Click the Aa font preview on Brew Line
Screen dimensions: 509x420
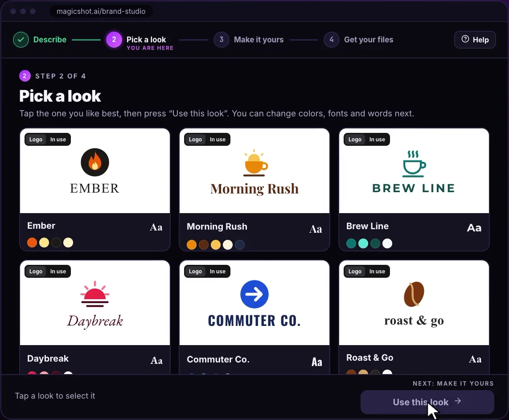coord(474,228)
